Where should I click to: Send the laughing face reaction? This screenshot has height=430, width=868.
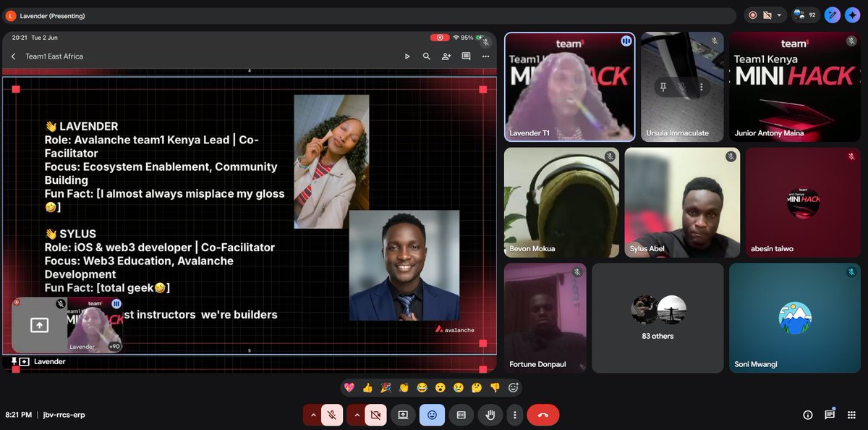422,387
